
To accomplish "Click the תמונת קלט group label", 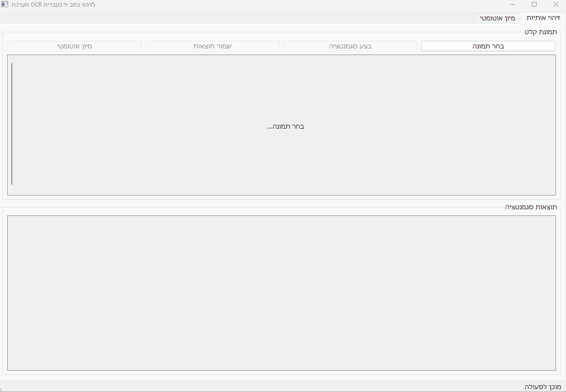I will pos(540,32).
